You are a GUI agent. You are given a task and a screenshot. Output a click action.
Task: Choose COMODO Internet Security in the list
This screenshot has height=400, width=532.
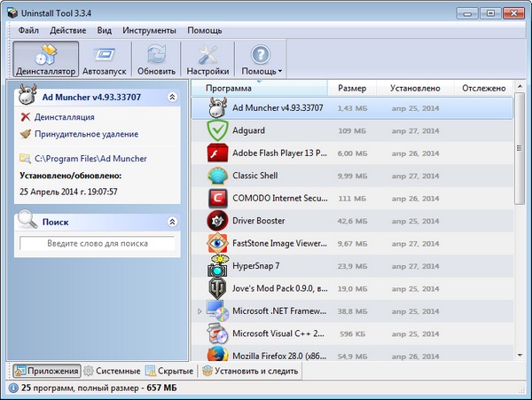pyautogui.click(x=277, y=198)
